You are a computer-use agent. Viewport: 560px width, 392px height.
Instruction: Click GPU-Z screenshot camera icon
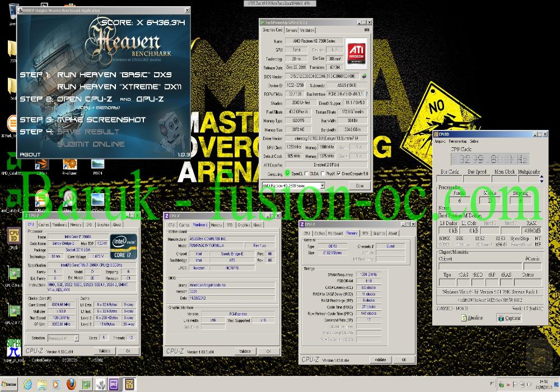(x=366, y=30)
